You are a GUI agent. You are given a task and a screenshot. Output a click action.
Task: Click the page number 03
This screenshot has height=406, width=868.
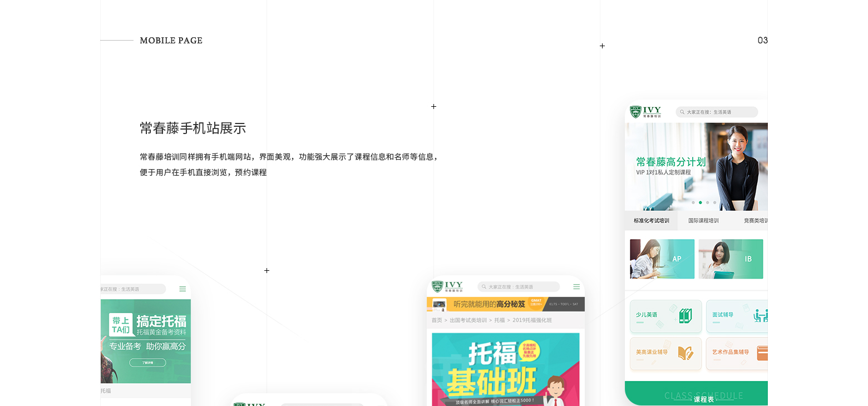point(763,40)
